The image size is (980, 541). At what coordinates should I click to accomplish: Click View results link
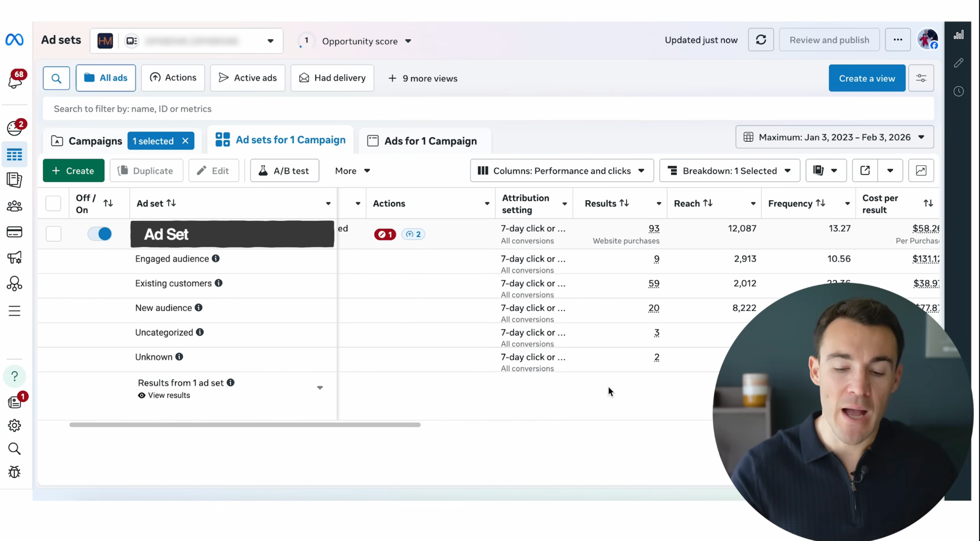(x=169, y=395)
